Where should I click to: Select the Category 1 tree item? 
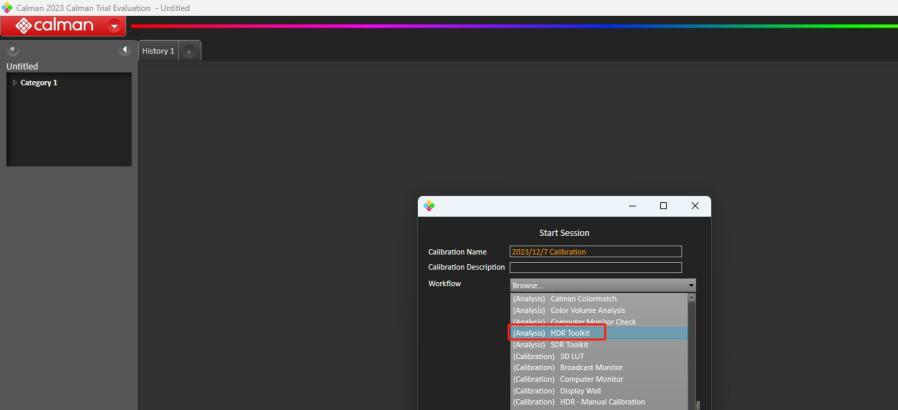click(39, 82)
